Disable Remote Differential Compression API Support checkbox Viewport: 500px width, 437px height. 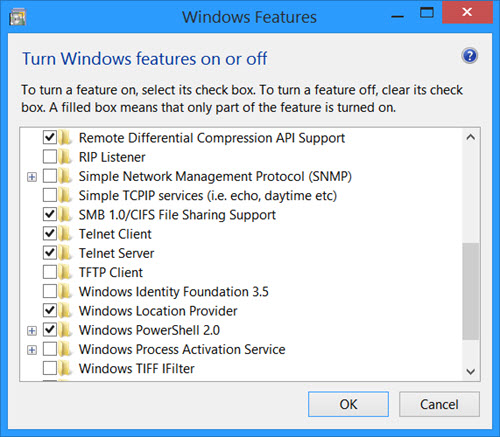pos(50,138)
